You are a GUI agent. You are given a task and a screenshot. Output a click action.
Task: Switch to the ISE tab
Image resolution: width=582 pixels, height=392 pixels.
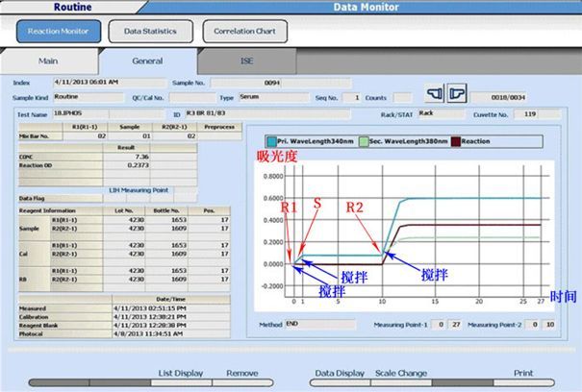pos(247,61)
